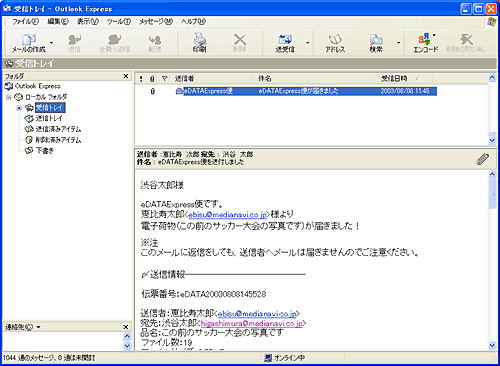Screen dimensions: 500x366
Task: Click the メールの作成 (Create Mail) toolbar icon
Action: pos(29,43)
